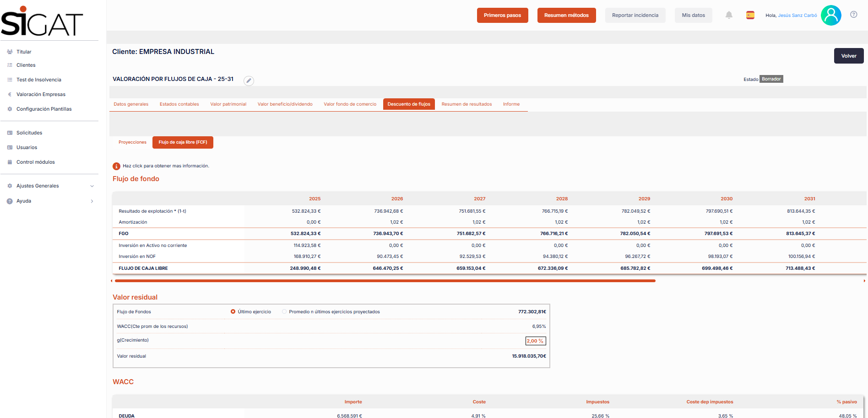Click the Volver button
868x418 pixels.
coord(849,56)
